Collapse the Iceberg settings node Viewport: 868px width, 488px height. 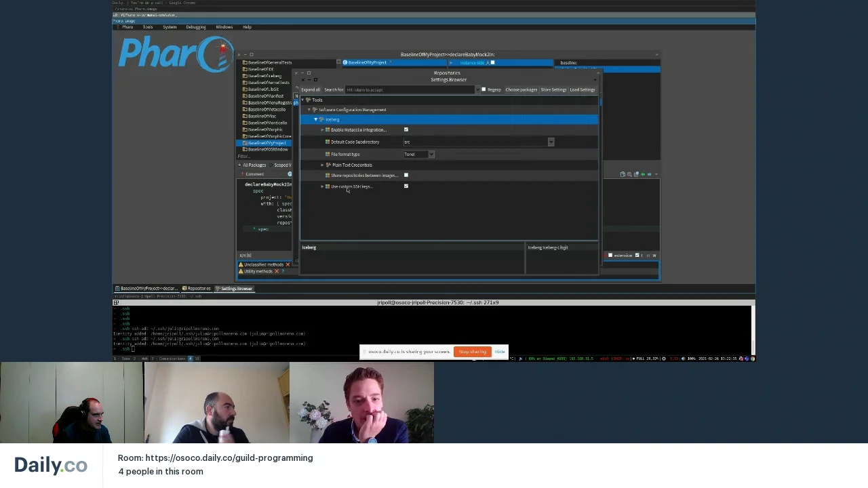click(x=315, y=119)
